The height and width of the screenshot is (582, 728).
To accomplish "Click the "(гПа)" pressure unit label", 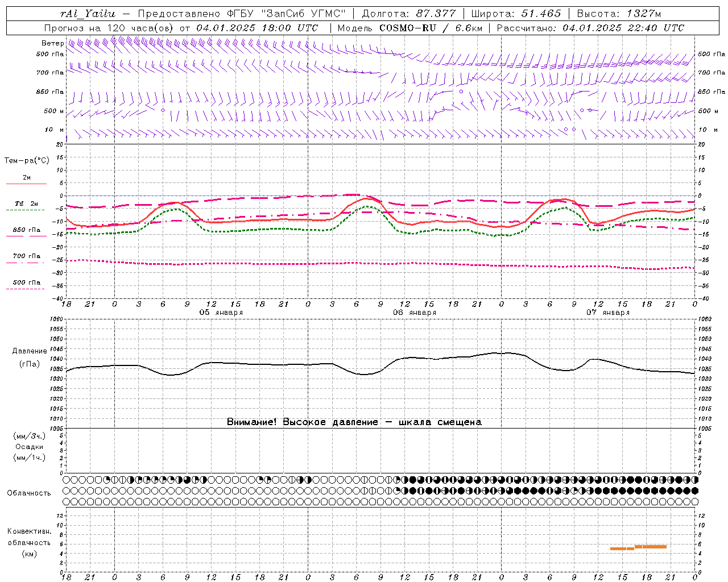I will coord(29,364).
